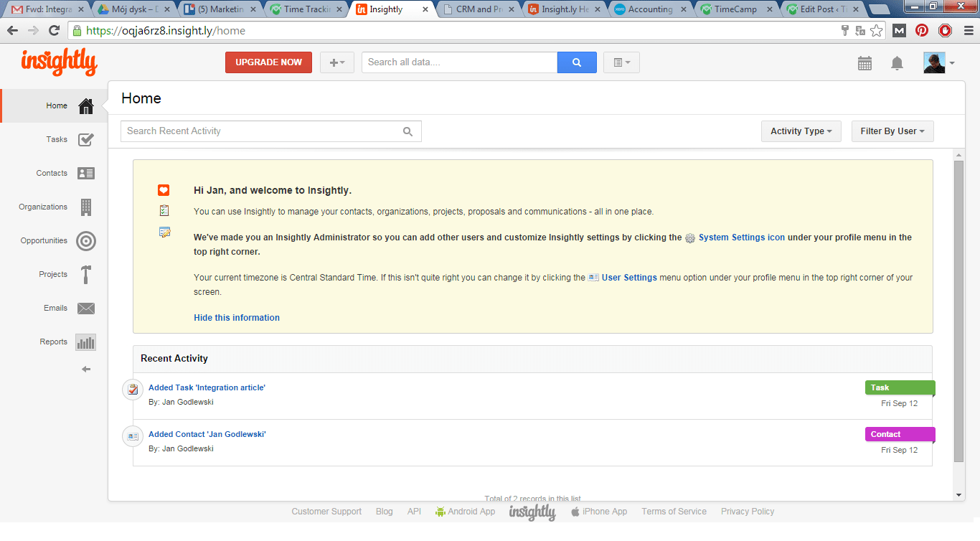
Task: Click the Pinterest extension icon
Action: 922,31
